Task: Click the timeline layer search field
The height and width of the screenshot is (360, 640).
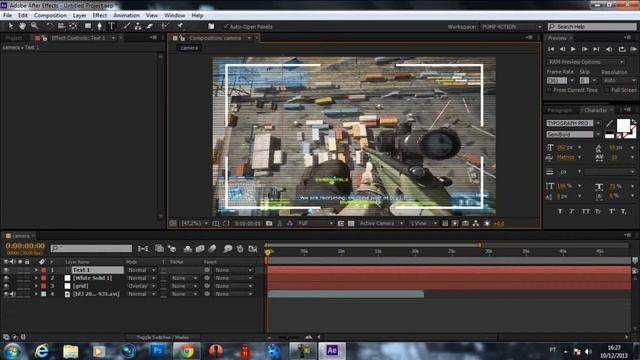Action: (91, 248)
